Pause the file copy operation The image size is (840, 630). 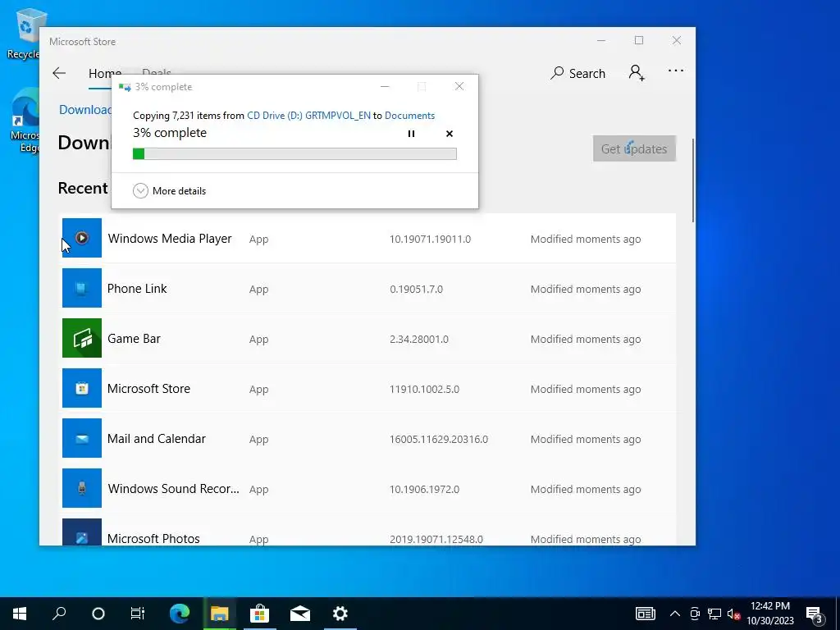click(411, 134)
